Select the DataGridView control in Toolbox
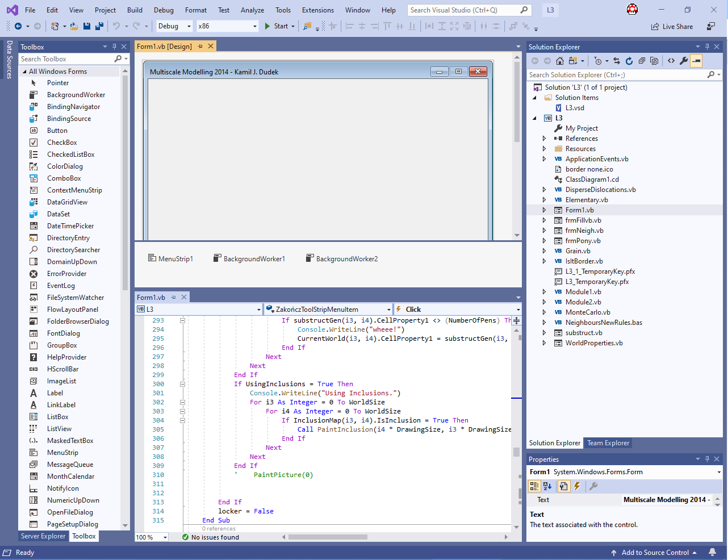 coord(67,202)
